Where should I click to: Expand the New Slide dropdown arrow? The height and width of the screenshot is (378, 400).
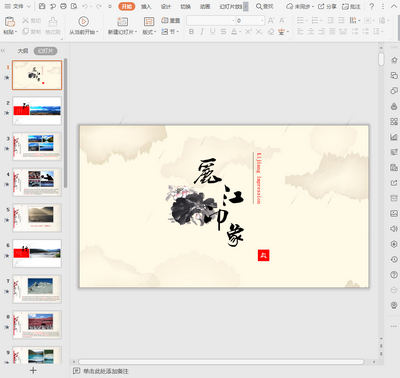pos(136,32)
